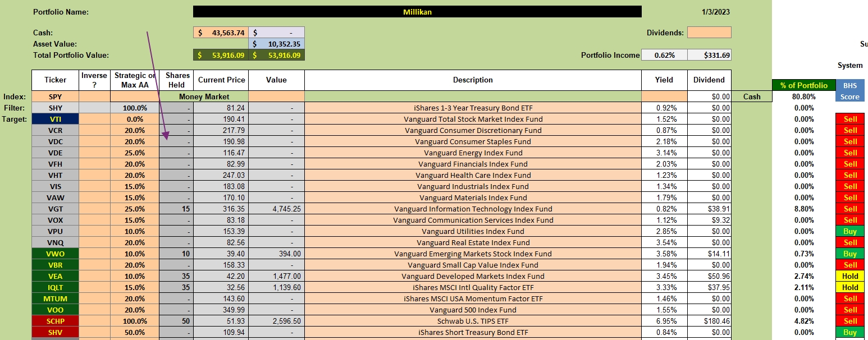Viewport: 868px width, 340px height.
Task: Select the Hold score for IQLT
Action: pos(850,287)
